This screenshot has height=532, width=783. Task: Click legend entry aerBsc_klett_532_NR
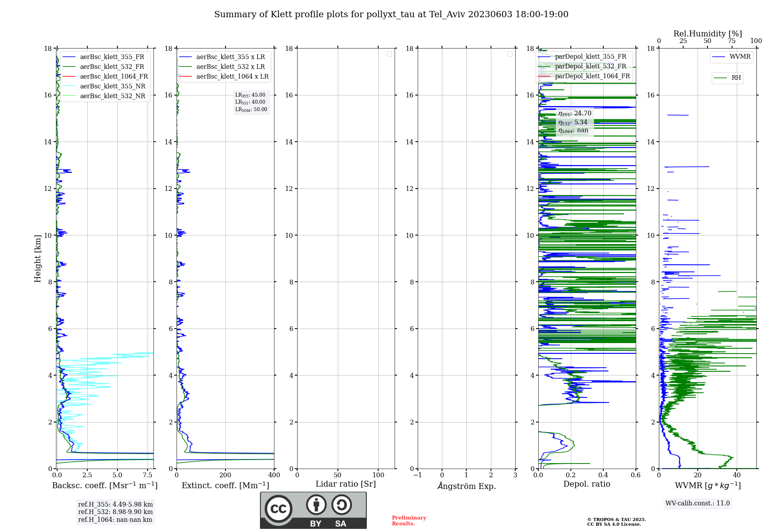(104, 96)
